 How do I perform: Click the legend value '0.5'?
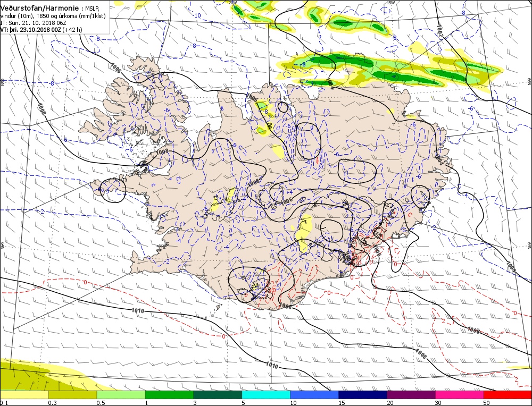pos(101,403)
